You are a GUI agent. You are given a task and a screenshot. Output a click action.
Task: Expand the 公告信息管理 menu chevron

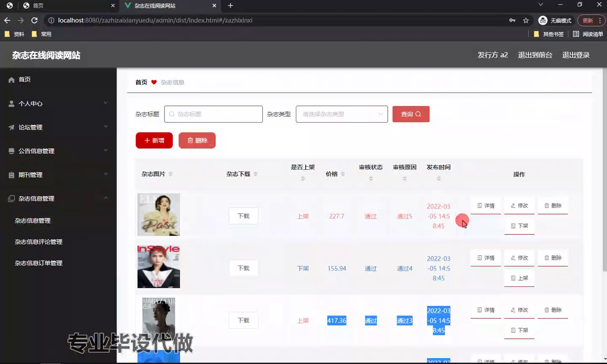pyautogui.click(x=106, y=150)
